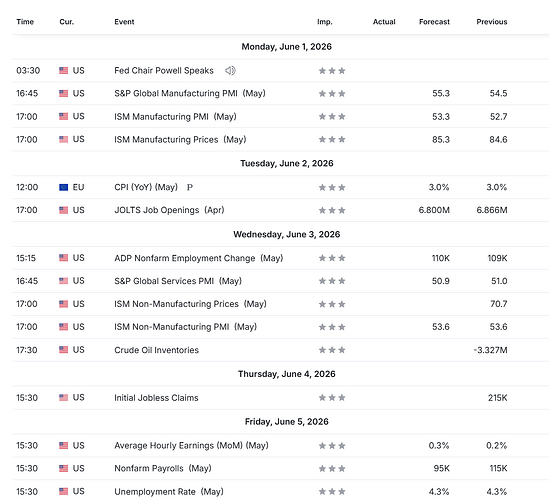Click importance stars for JOLTS Job Openings
The image size is (549, 500).
[332, 210]
